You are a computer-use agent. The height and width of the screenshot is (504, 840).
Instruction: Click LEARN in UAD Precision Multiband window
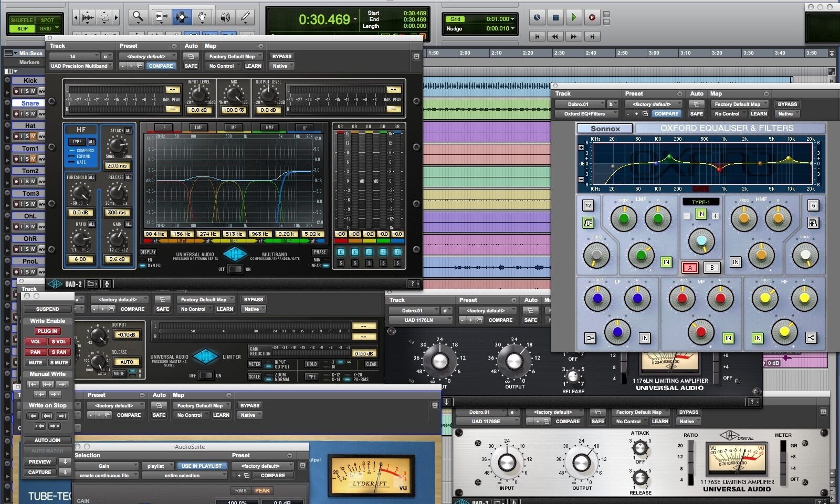point(253,66)
